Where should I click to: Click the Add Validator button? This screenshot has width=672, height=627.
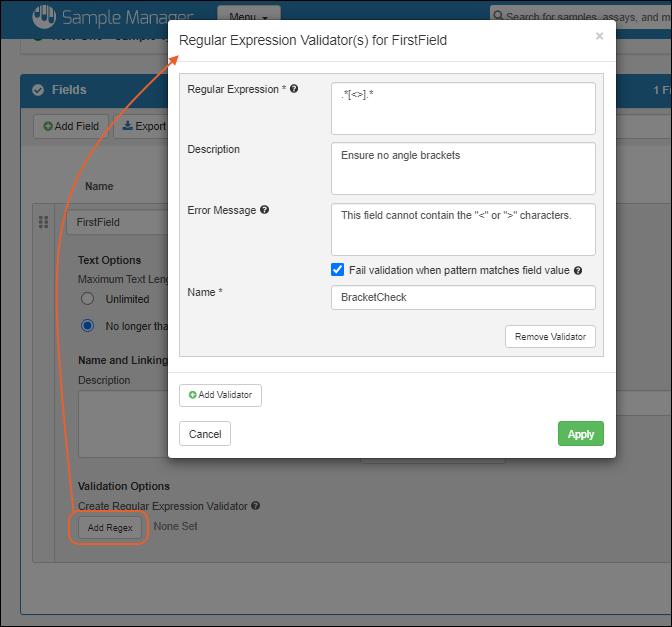220,395
